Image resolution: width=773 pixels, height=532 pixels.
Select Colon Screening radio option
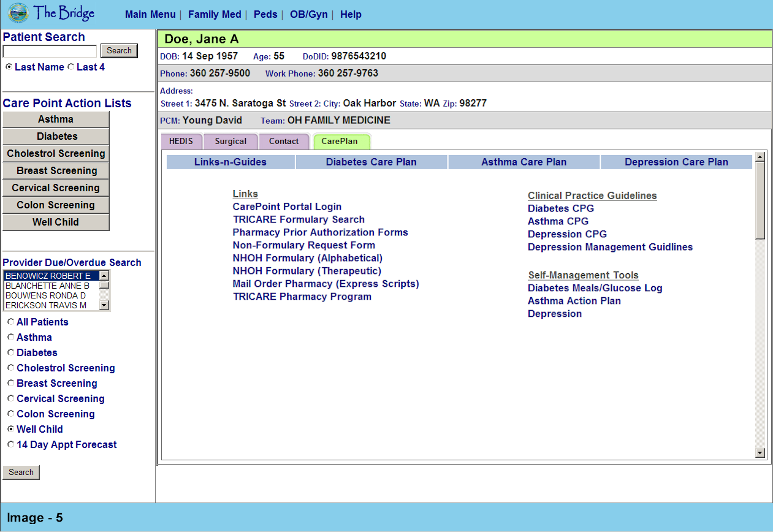[x=11, y=414]
